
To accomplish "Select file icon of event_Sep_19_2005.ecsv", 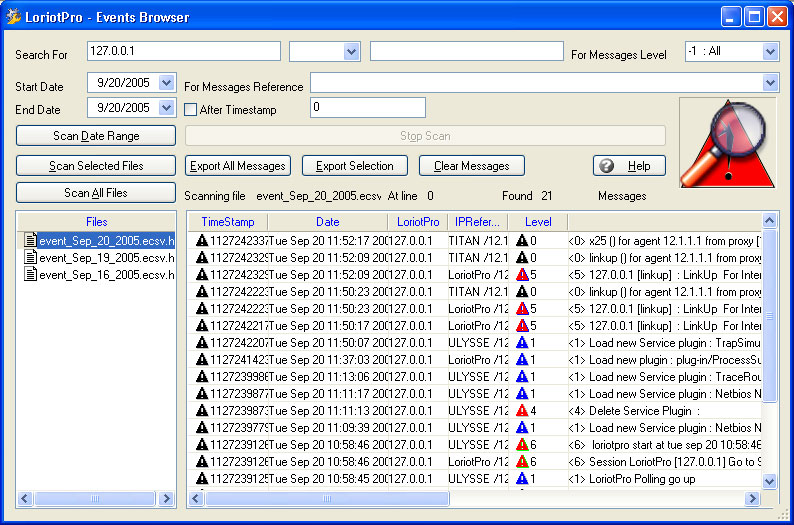I will 31,257.
